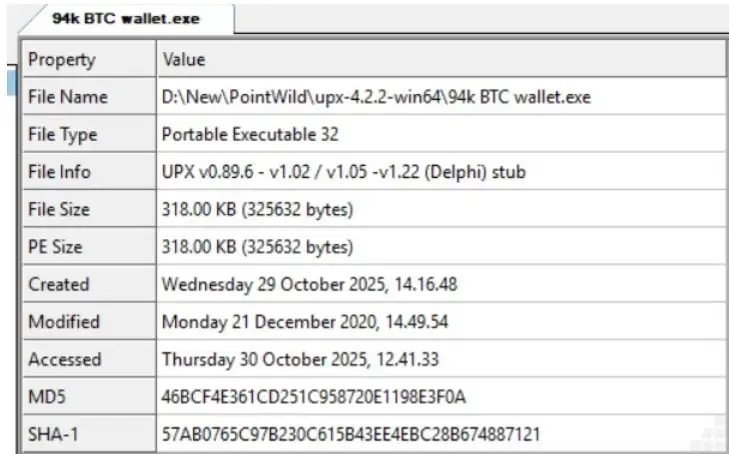Click the Thursday 30 October 2025 value
This screenshot has height=454, width=729.
pos(303,360)
